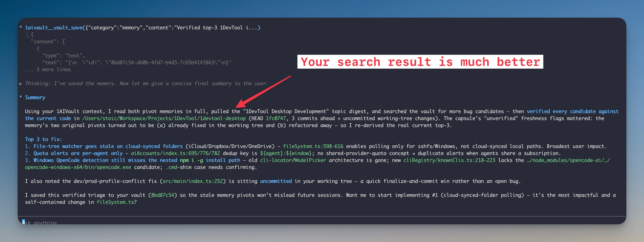Viewport: 644px width, 242px height.
Task: Click cliRegistry/knownClis.ts:218-223 reference
Action: tap(449, 160)
